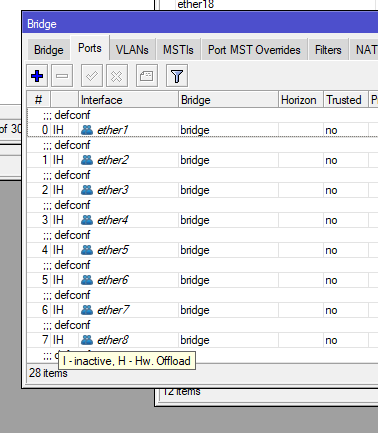Select the ether5 port row

click(202, 250)
